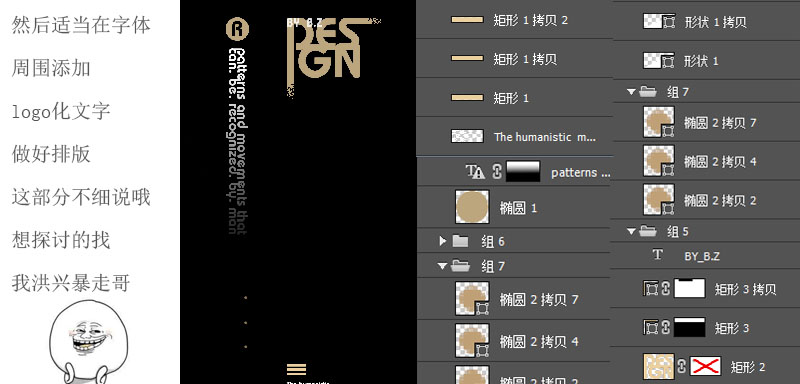The height and width of the screenshot is (384, 800).
Task: Click the 组 7 folder icon below 形状 1
Action: pos(648,92)
